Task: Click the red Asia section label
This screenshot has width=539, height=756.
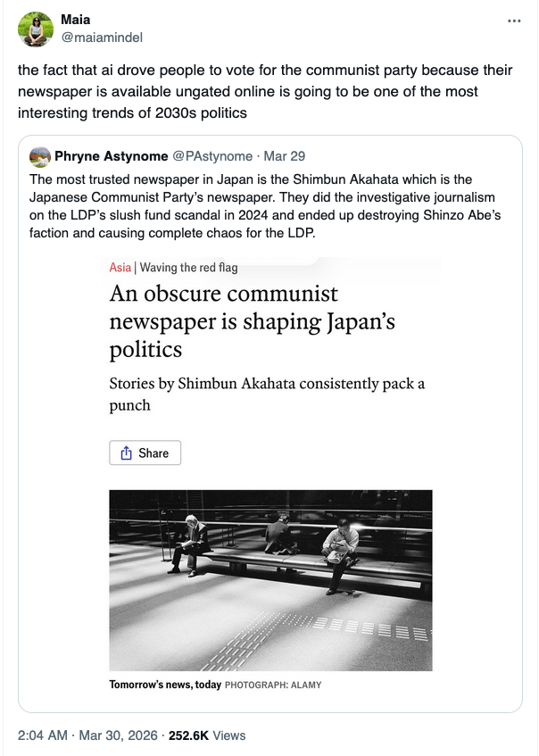Action: click(x=120, y=267)
